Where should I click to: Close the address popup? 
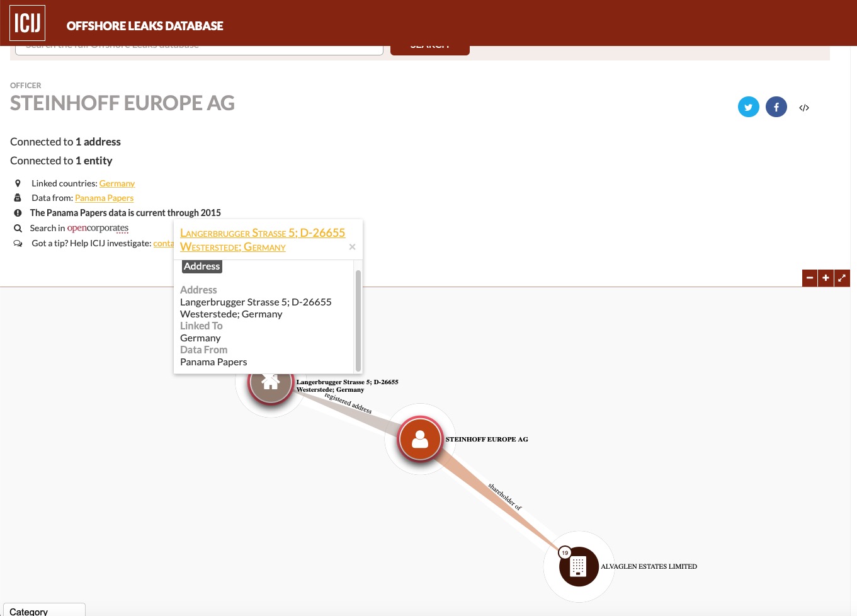coord(352,247)
